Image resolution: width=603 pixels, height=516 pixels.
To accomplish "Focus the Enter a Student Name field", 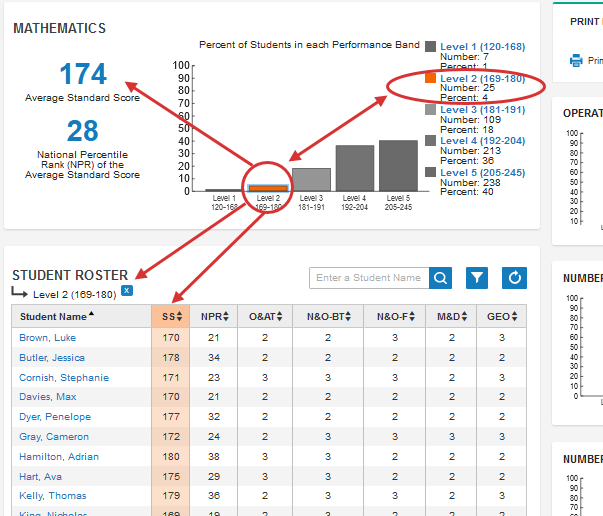I will coord(369,278).
